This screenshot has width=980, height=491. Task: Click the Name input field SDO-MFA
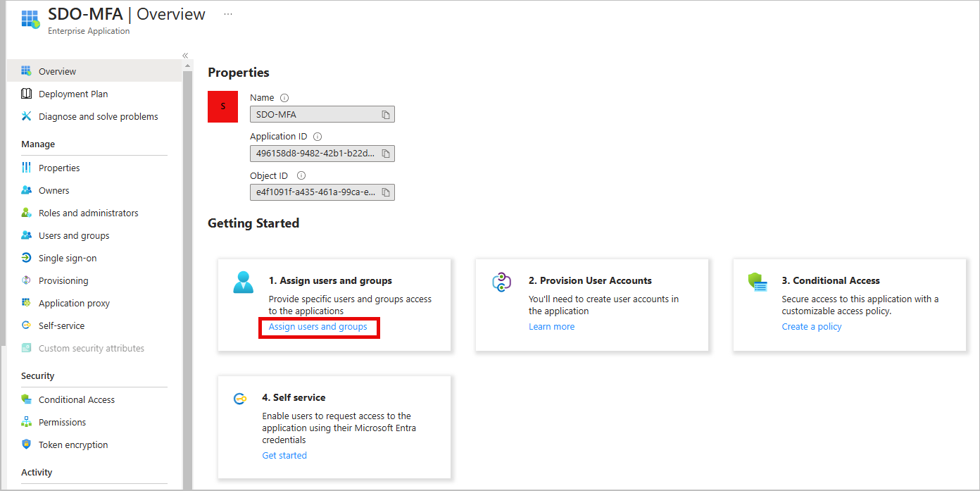click(322, 114)
